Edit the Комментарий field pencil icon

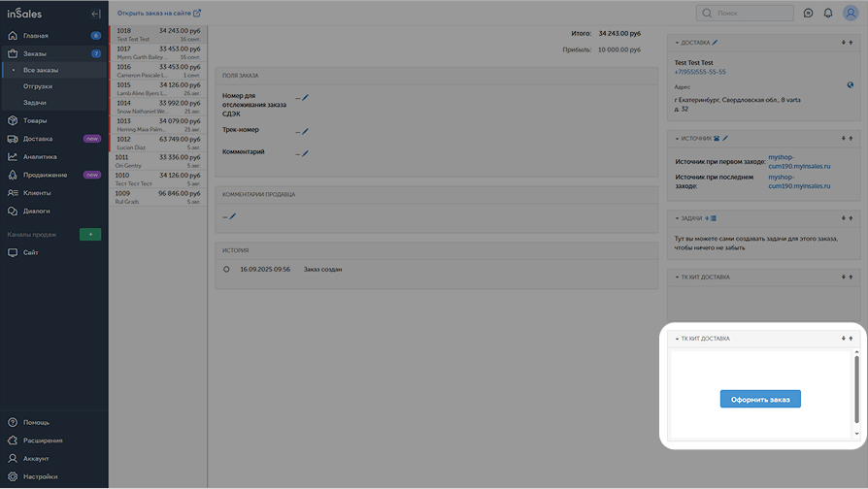pos(305,153)
